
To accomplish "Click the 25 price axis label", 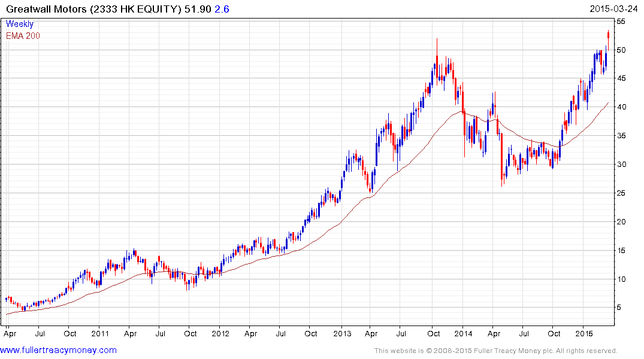I will (x=621, y=193).
